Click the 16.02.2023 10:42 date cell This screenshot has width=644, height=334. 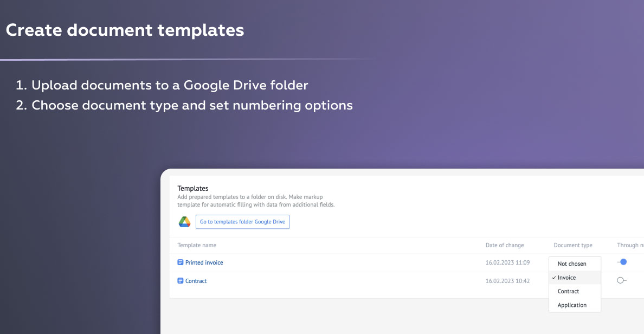(507, 281)
